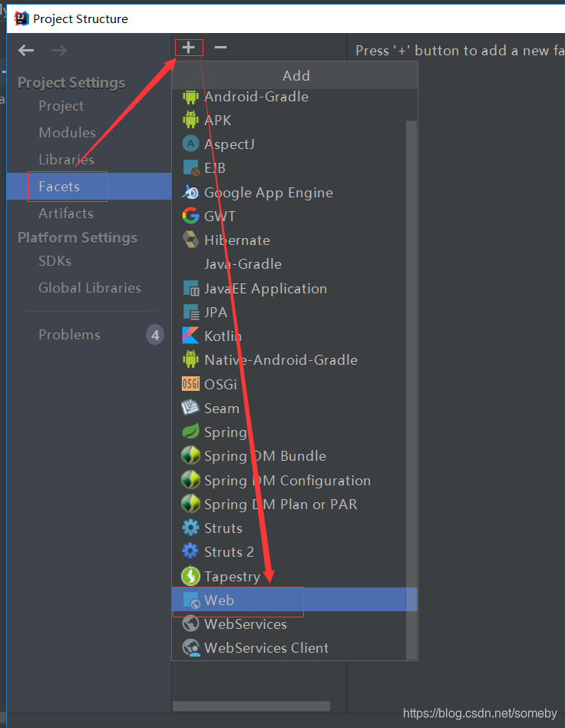Click the green Spring leaf icon
The width and height of the screenshot is (565, 728).
190,432
